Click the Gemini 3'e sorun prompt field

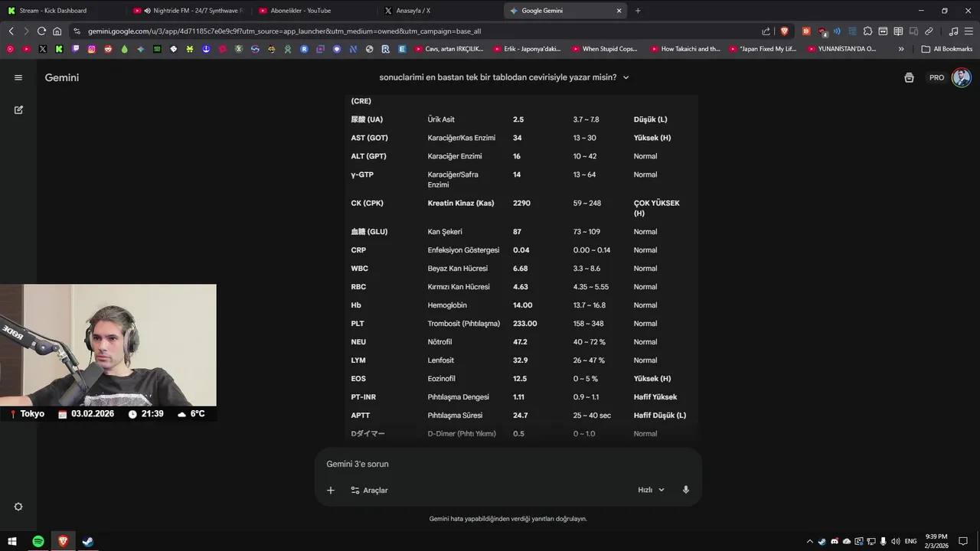coord(508,464)
